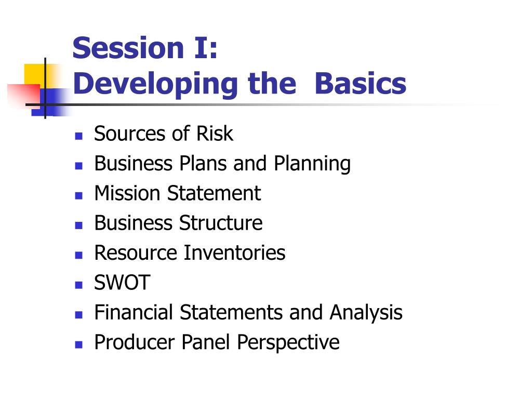This screenshot has height=399, width=532.
Task: Click the Business Structure bullet text
Action: coord(179,223)
